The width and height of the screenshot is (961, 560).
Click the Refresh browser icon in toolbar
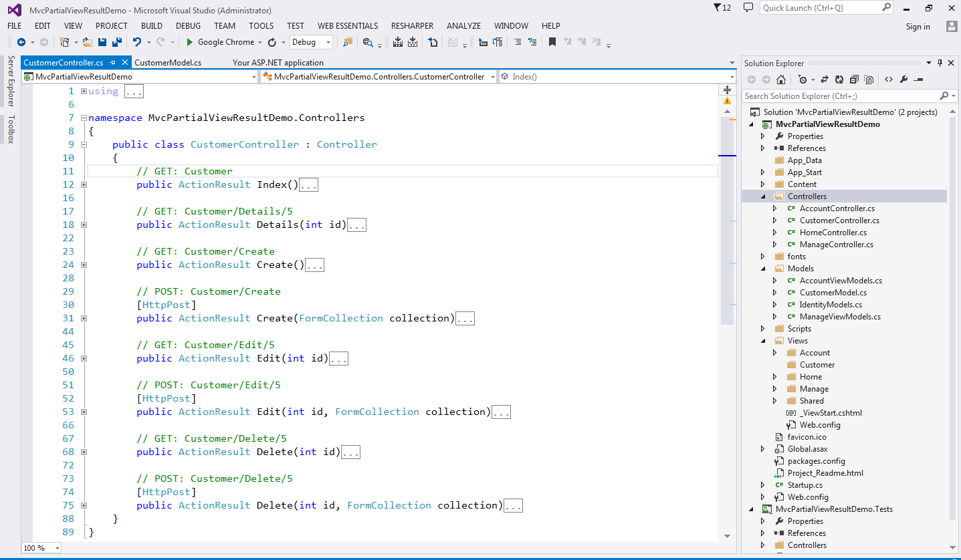272,42
